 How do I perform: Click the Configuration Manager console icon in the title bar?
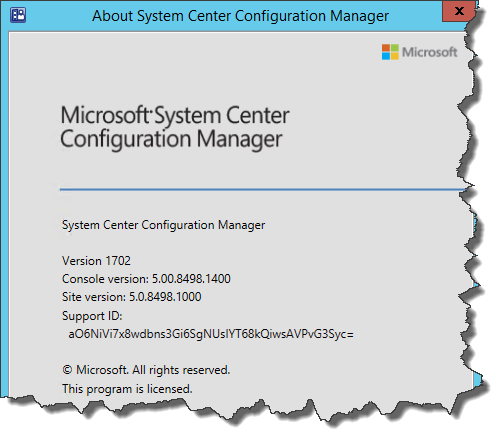(x=18, y=15)
